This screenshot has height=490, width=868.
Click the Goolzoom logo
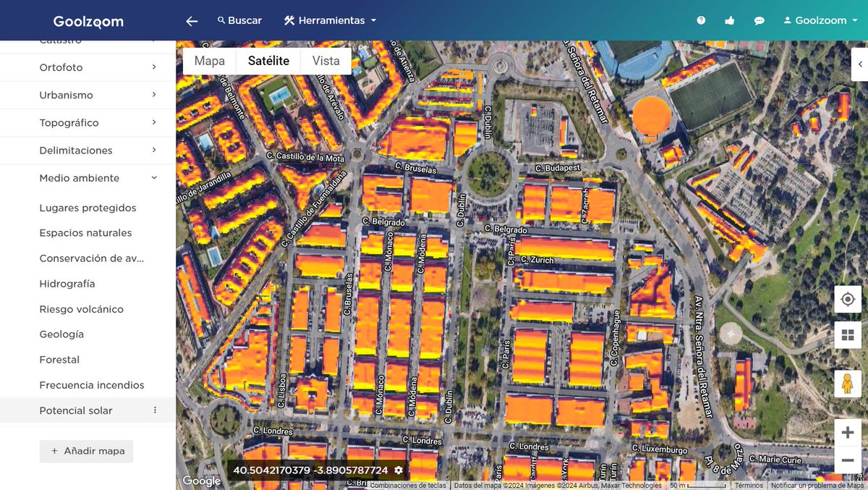pos(88,21)
